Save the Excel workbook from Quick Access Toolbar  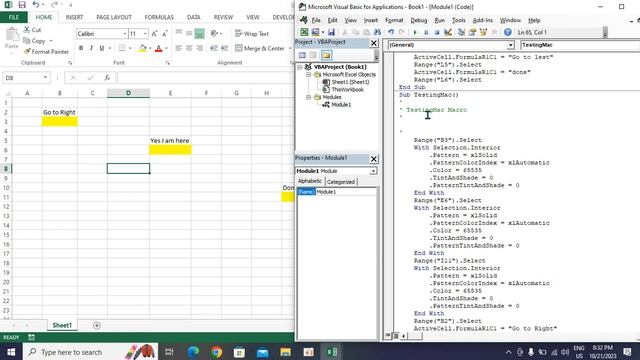(22, 5)
